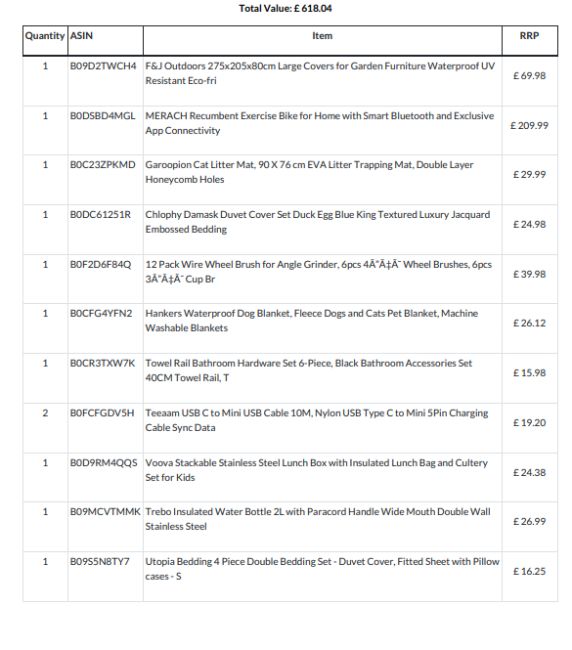Screen dimensions: 572x650
Task: Click the Item column header
Action: pos(322,36)
